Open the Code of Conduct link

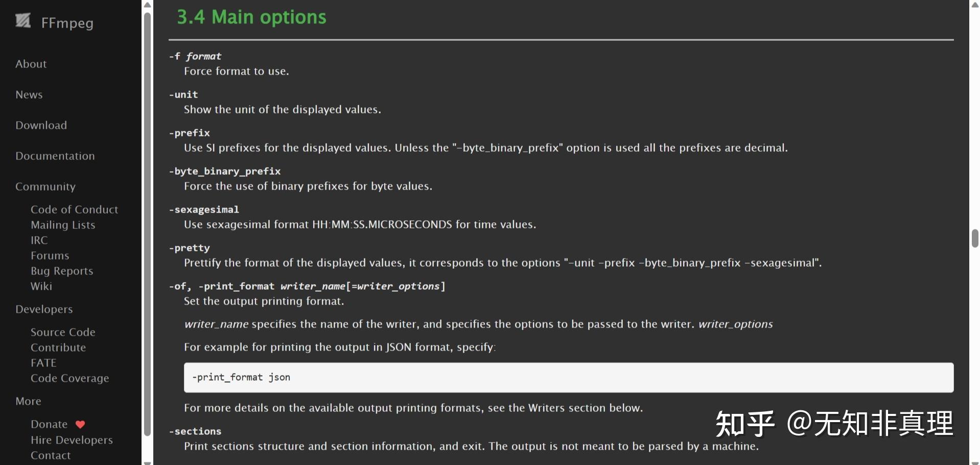(74, 210)
